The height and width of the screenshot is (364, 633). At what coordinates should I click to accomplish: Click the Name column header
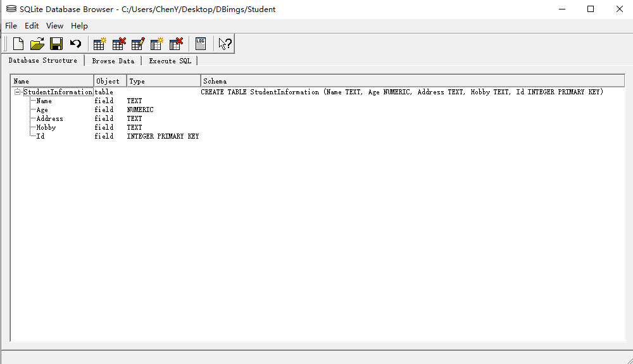(52, 81)
